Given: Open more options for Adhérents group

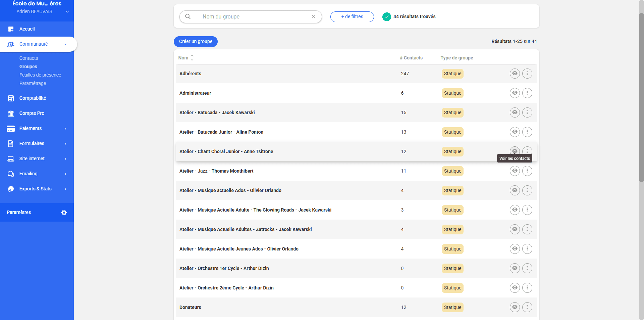Looking at the screenshot, I should coord(527,74).
